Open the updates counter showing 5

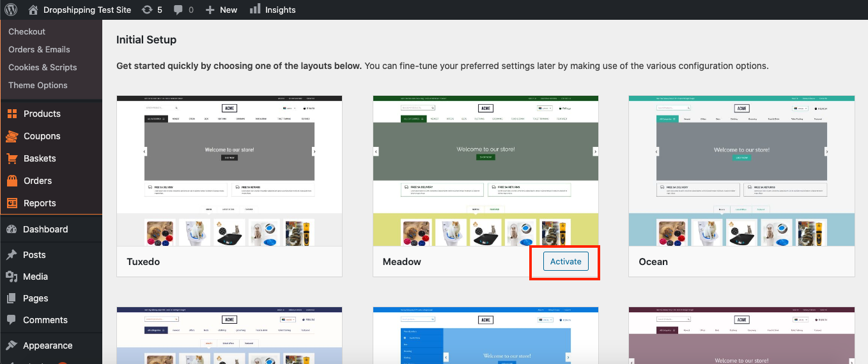pyautogui.click(x=151, y=10)
